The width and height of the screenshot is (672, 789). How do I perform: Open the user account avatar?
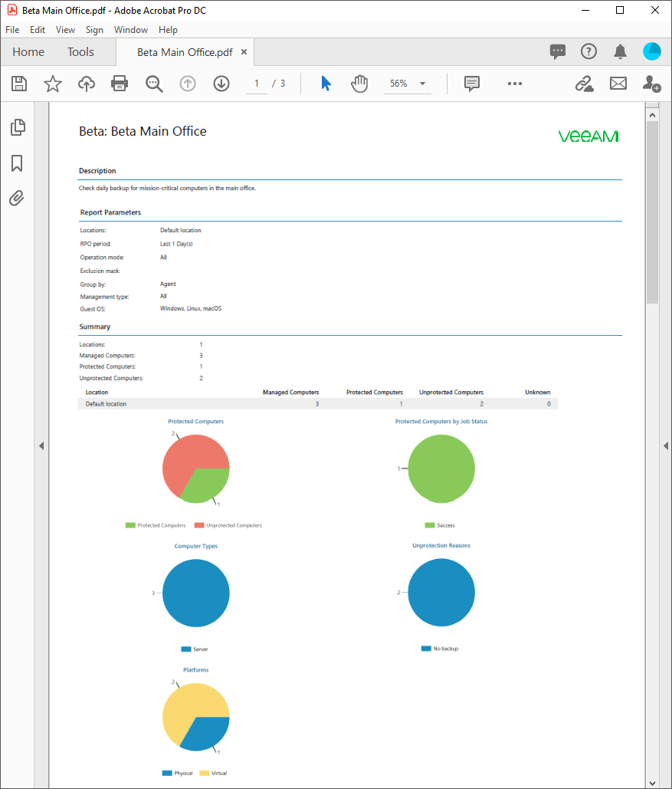pyautogui.click(x=652, y=51)
